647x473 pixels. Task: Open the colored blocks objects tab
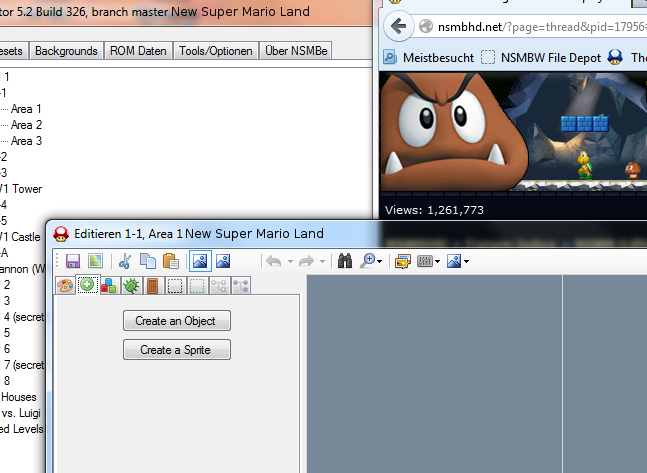click(109, 286)
